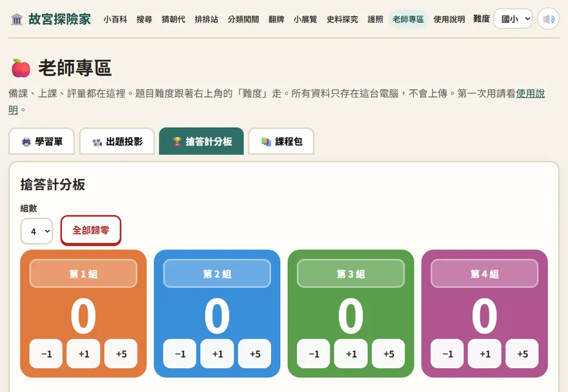This screenshot has width=568, height=392.
Task: Add 1 point to the green 第 3 組
Action: pos(350,353)
